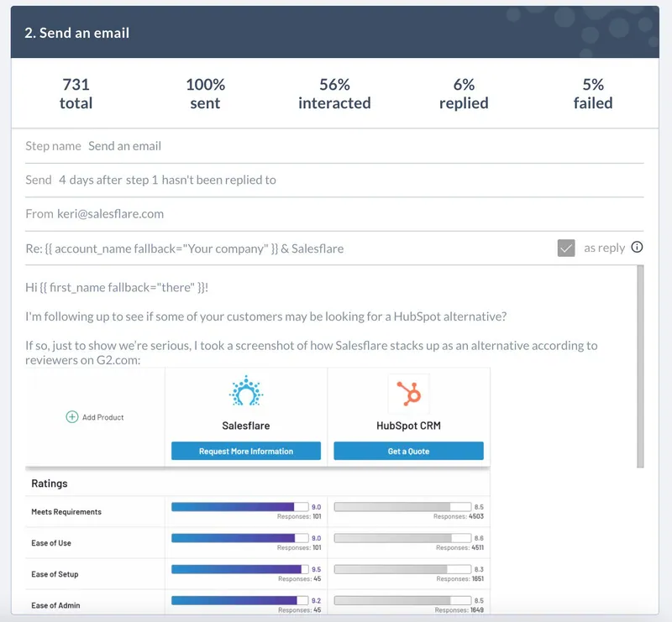Click 'Responses: 4503' under HubSpot Meets Requirements
The image size is (672, 622).
[x=459, y=516]
